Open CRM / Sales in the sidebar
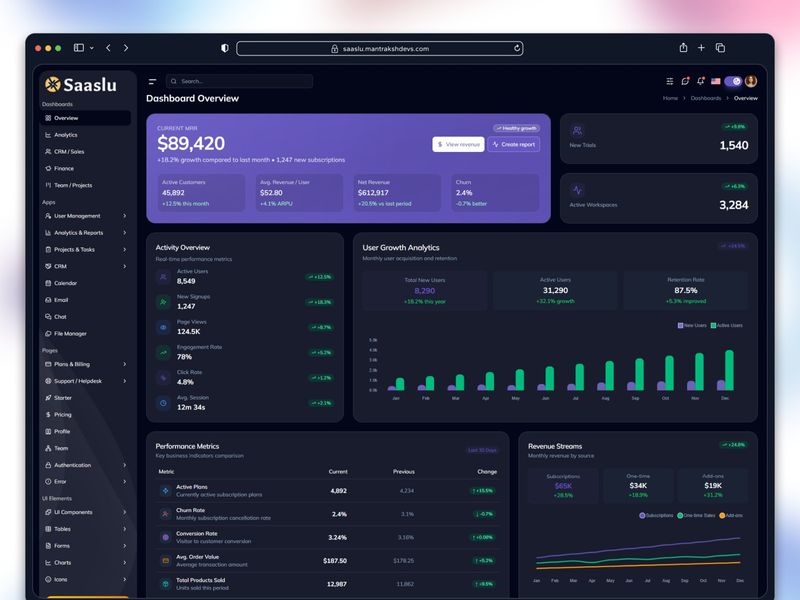 click(x=85, y=152)
